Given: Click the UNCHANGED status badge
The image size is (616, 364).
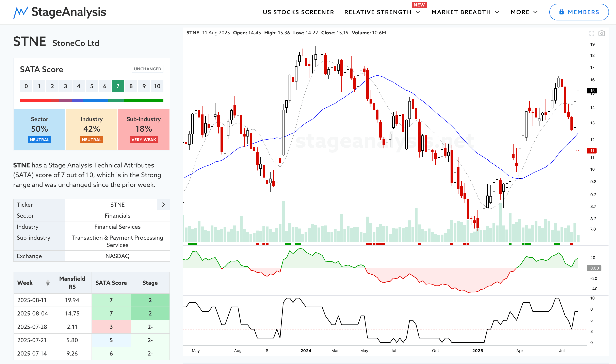Looking at the screenshot, I should [x=148, y=69].
